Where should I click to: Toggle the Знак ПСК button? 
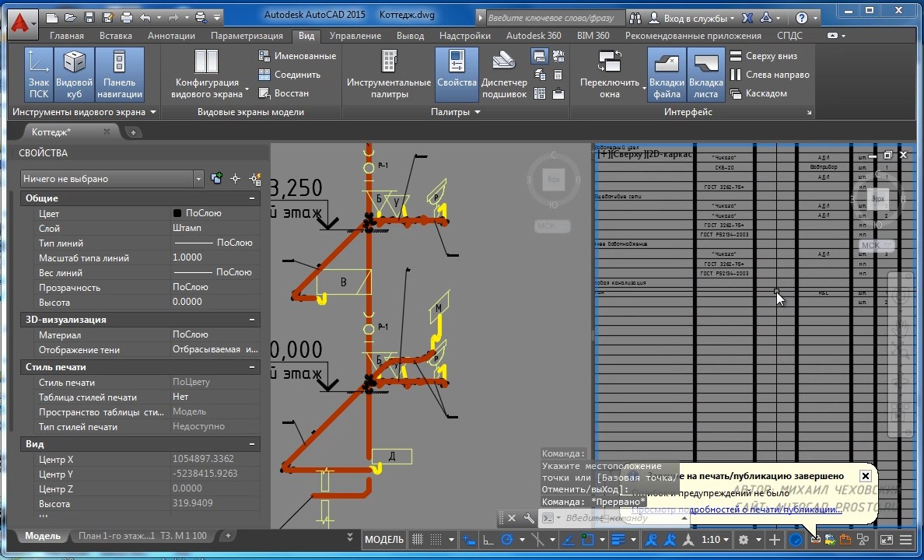click(x=39, y=75)
